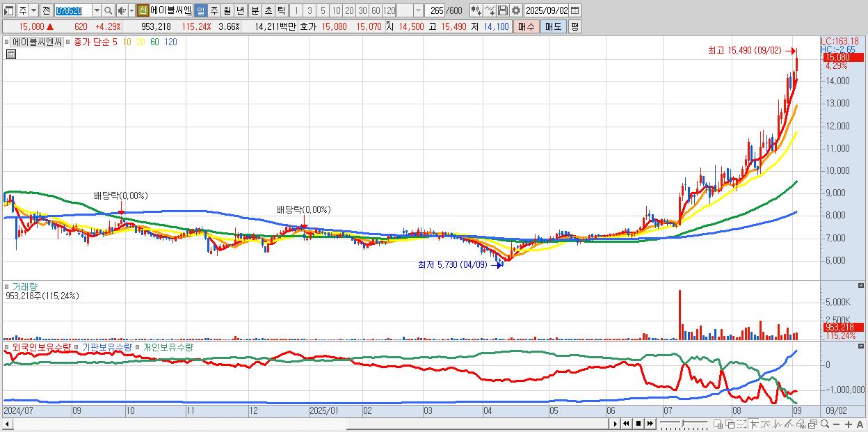Click the overlapping windows icon at bottom

pyautogui.click(x=730, y=424)
